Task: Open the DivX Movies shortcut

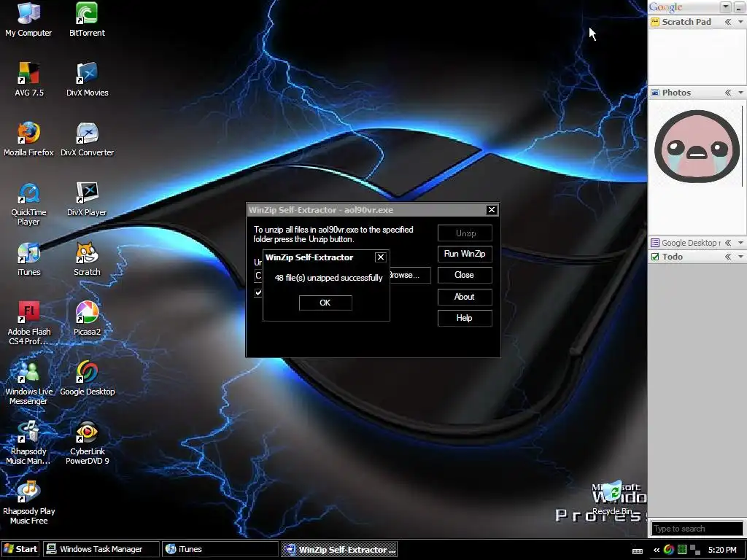Action: tap(87, 79)
